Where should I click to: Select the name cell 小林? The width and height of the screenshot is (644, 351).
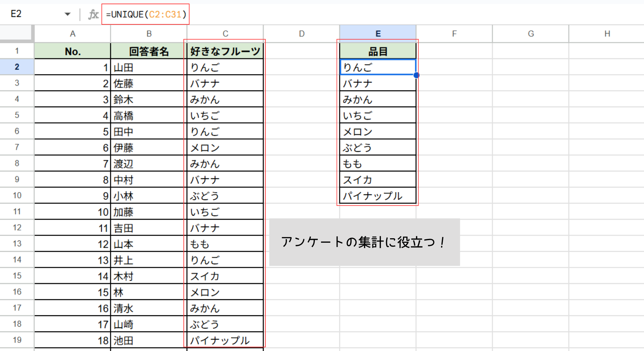pyautogui.click(x=149, y=196)
